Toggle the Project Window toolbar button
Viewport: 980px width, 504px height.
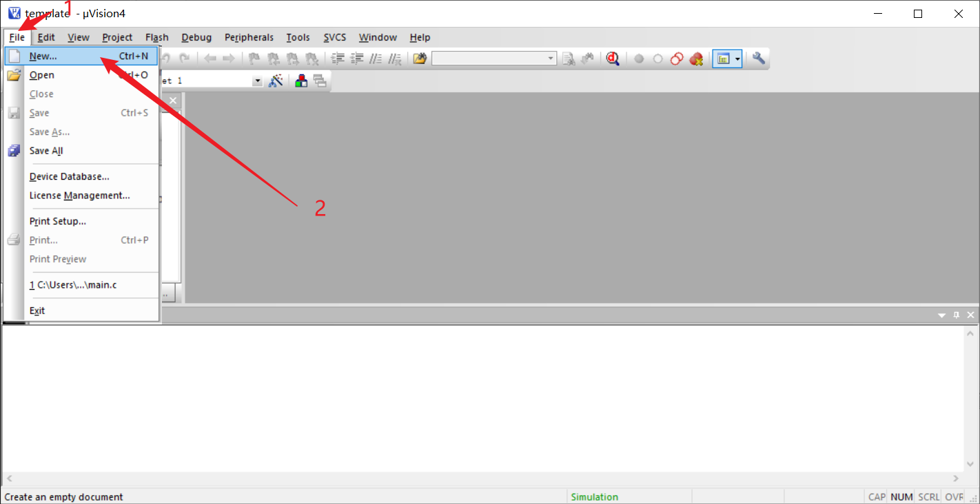pos(723,59)
